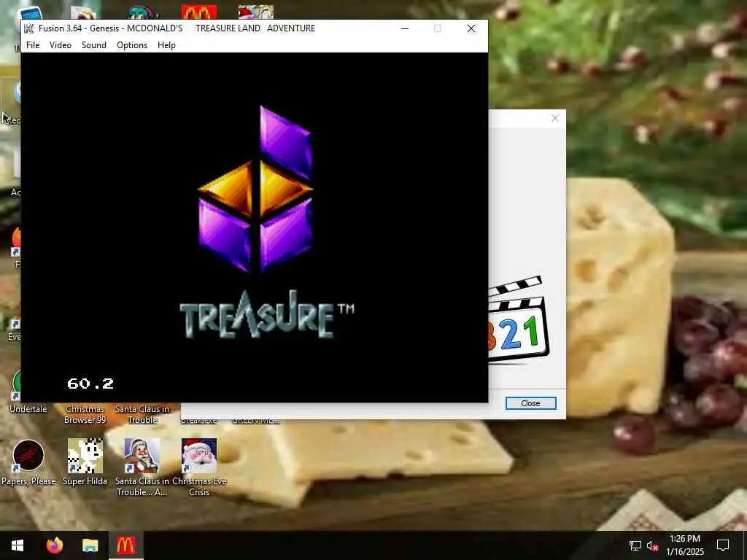
Task: Select the McDonald's desktop icon above the window
Action: [199, 12]
